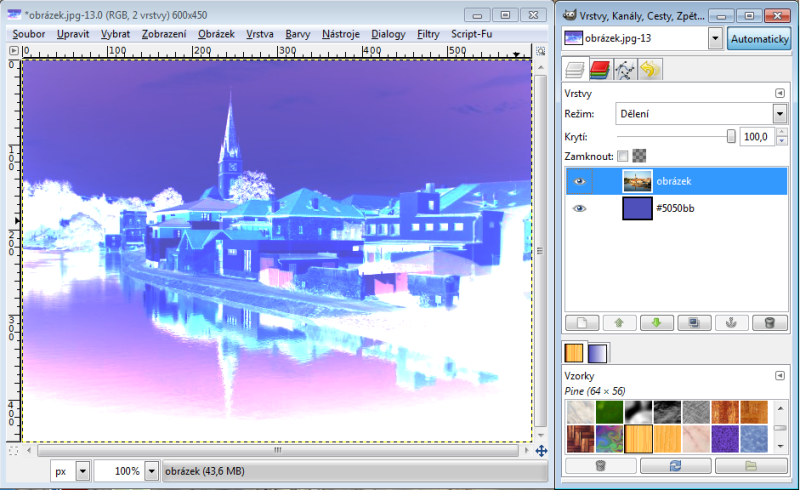Open the Script-Fu menu

pyautogui.click(x=471, y=34)
